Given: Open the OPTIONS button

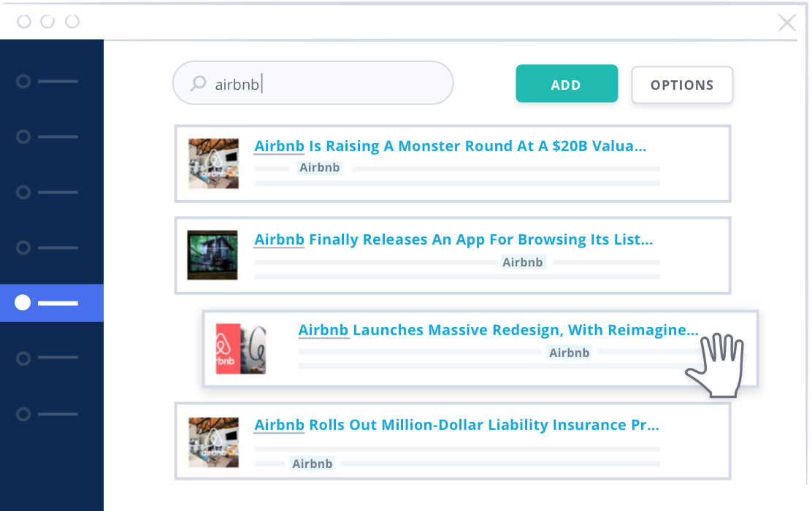Looking at the screenshot, I should 682,85.
